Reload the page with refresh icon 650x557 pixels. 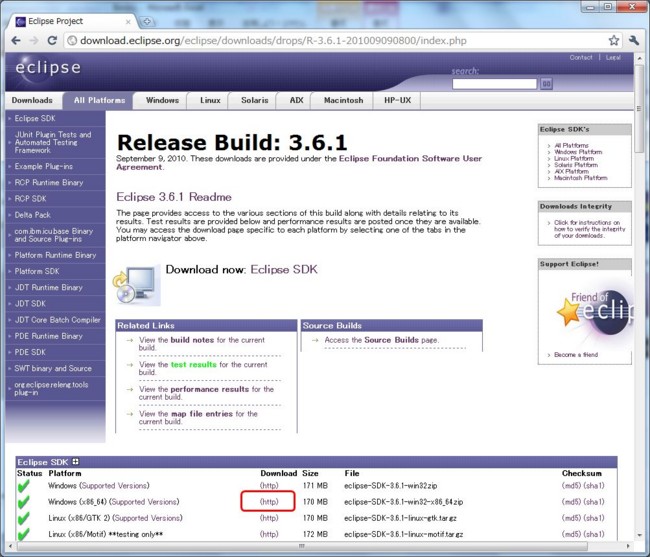pos(52,41)
